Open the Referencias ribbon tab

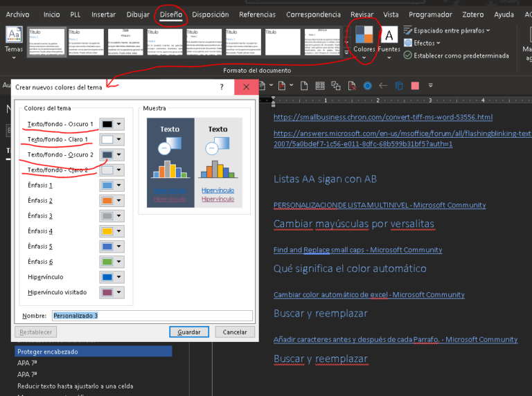pos(257,14)
